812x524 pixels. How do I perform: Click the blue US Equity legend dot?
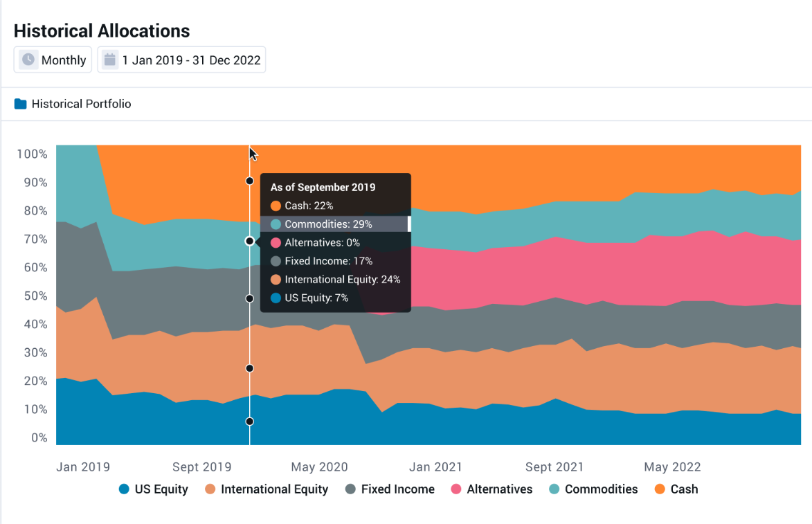tap(125, 489)
